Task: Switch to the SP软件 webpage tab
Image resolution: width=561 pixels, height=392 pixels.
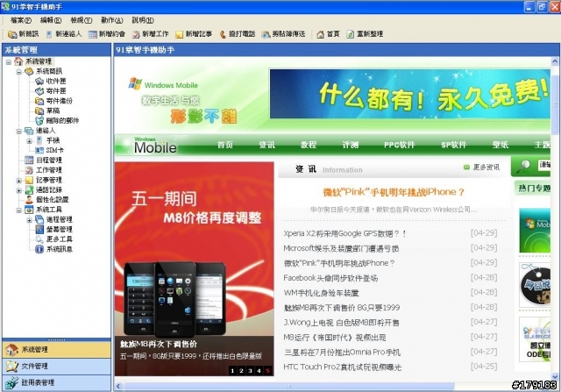Action: (454, 145)
